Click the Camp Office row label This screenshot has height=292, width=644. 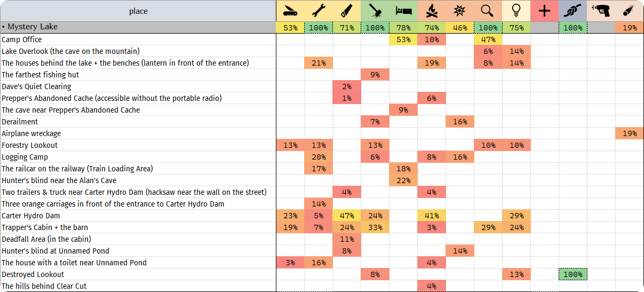click(x=22, y=40)
